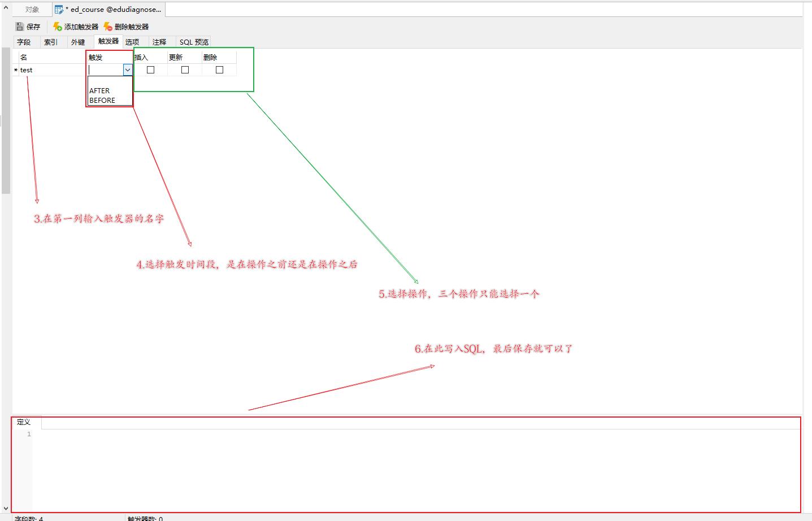Click the table icon on ed_course tab
Image resolution: width=812 pixels, height=521 pixels.
click(59, 10)
